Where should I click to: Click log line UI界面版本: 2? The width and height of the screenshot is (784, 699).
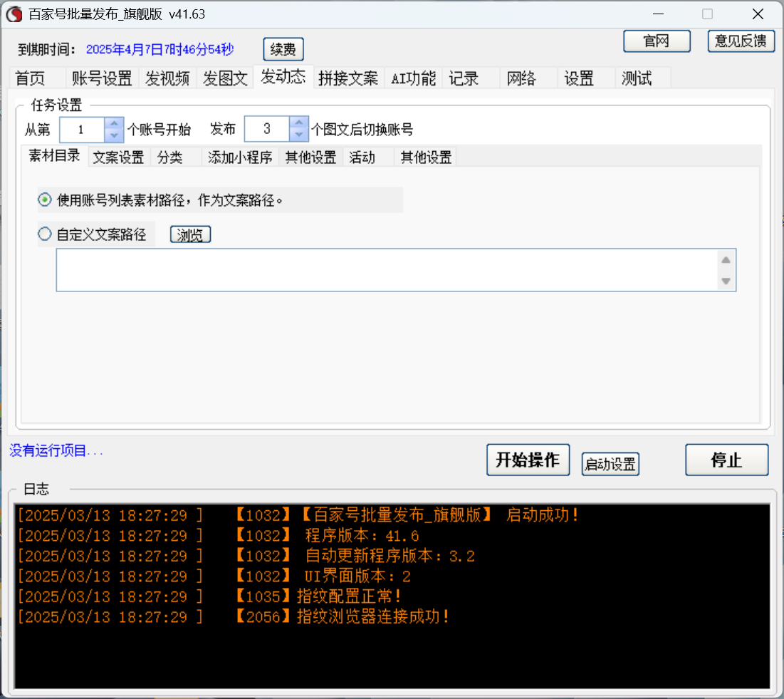214,576
